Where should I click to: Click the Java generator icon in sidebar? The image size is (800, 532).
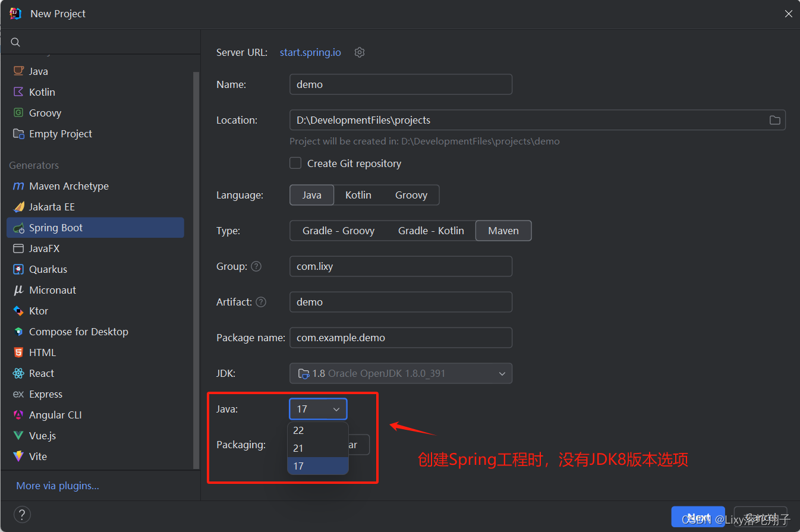[x=18, y=71]
